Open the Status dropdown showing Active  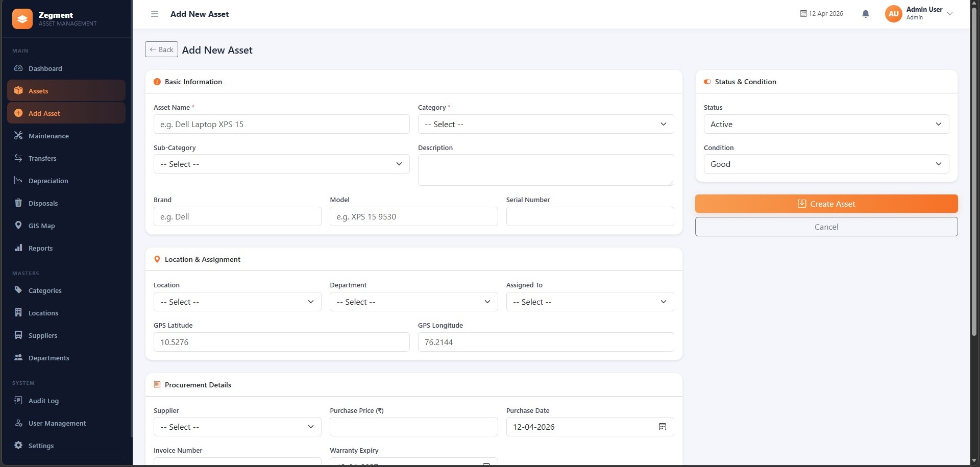[x=826, y=124]
